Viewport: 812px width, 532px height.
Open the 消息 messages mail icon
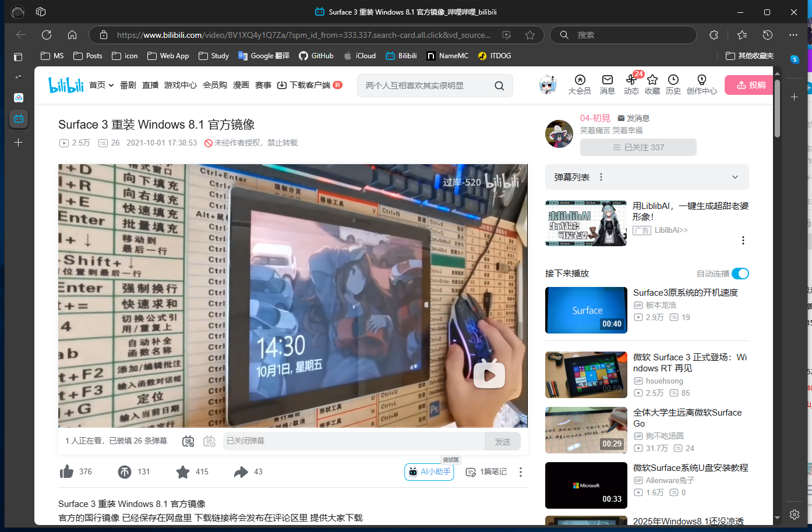(607, 80)
